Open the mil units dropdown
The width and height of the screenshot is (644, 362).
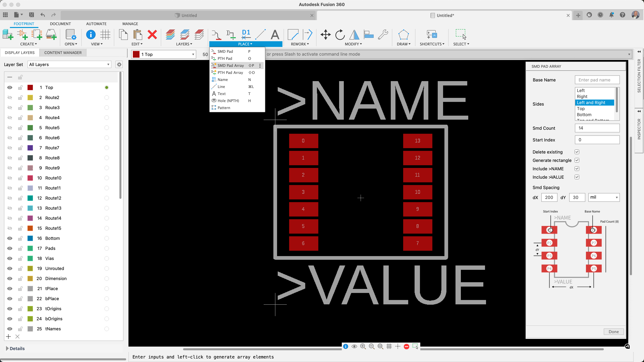pos(604,197)
